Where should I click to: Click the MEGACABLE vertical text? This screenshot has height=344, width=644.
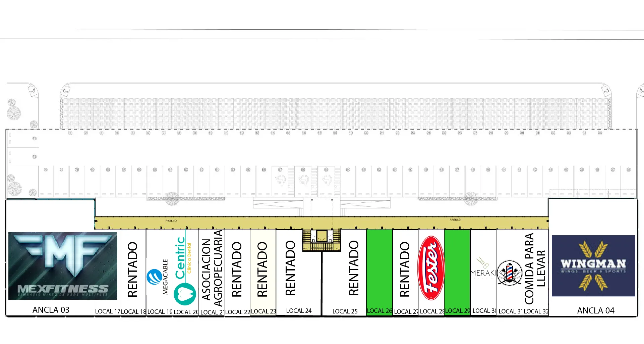[165, 277]
